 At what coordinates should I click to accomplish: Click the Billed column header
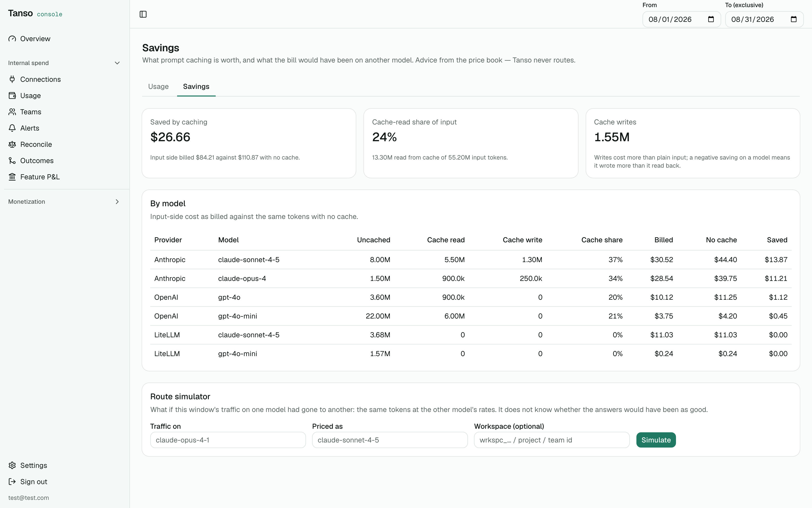[x=664, y=240]
